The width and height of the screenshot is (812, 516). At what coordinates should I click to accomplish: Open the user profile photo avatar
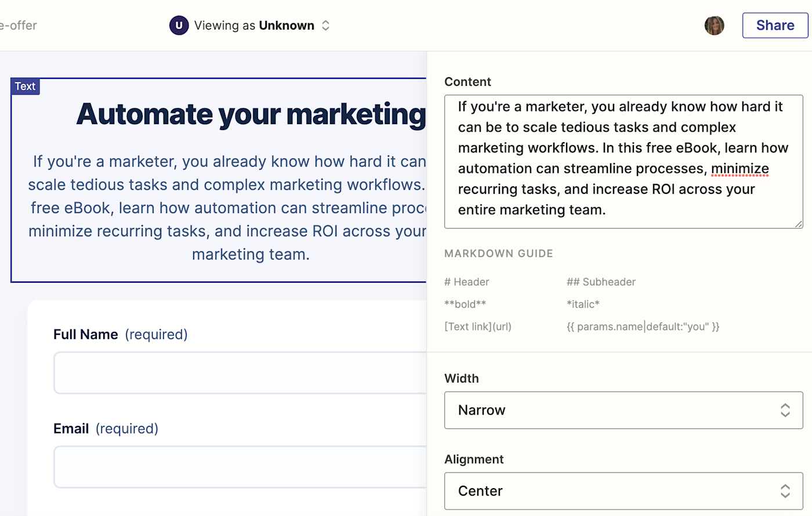[714, 26]
